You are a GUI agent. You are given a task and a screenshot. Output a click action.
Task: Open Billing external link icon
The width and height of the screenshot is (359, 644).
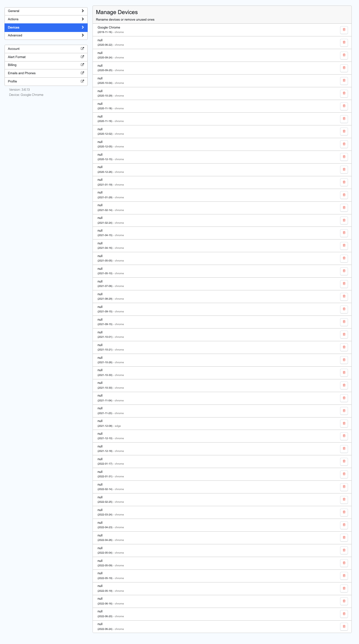click(82, 65)
